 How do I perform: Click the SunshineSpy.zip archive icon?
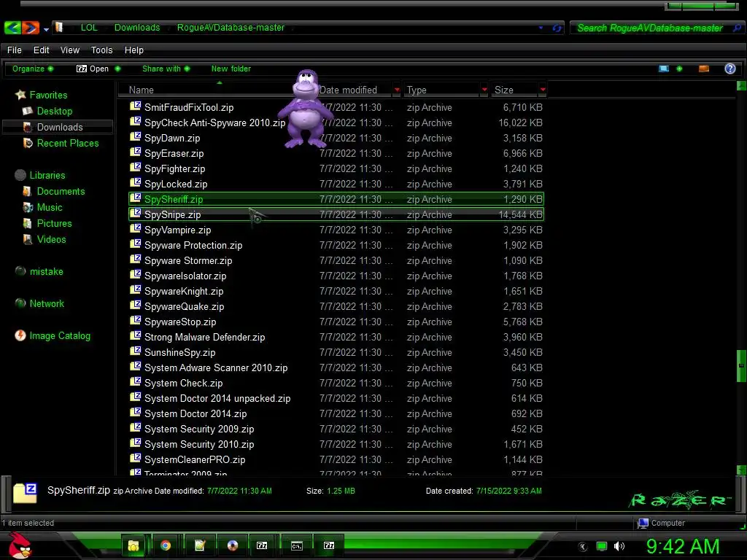click(135, 351)
